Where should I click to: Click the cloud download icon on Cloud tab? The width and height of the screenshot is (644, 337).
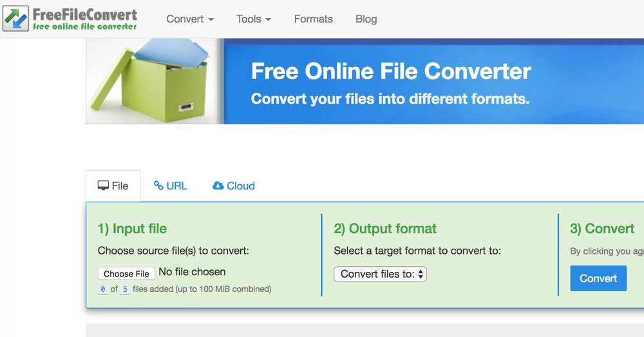click(x=218, y=186)
